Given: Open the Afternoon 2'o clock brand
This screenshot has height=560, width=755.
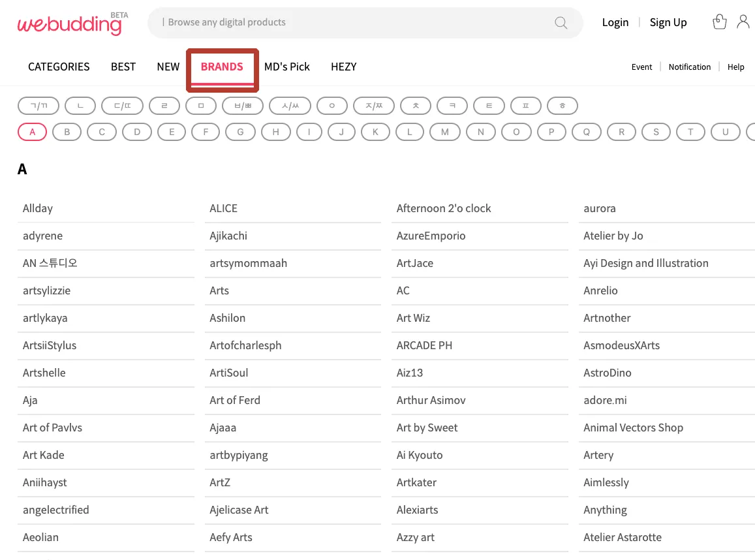Looking at the screenshot, I should 480,208.
